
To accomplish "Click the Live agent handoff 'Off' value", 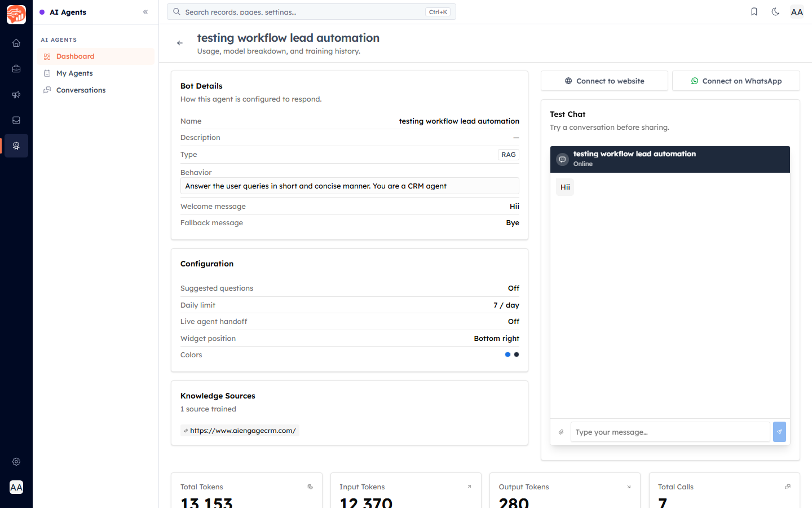I will [514, 321].
